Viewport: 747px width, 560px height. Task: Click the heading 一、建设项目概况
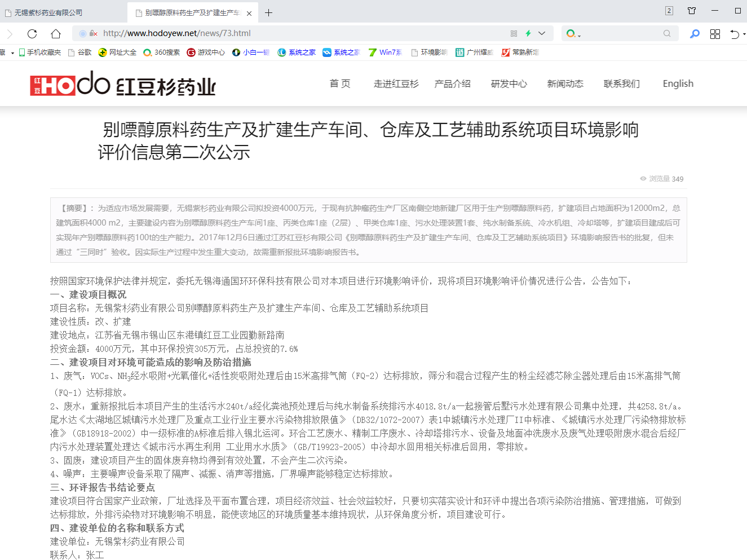[x=88, y=294]
